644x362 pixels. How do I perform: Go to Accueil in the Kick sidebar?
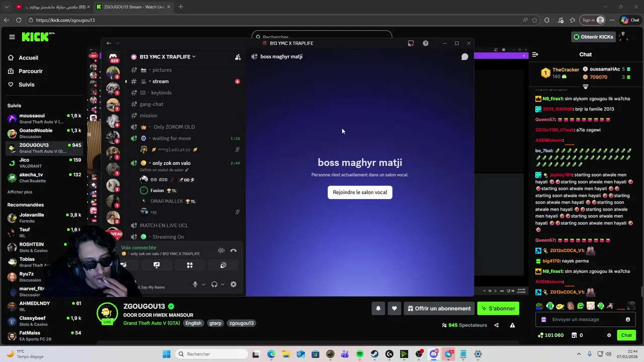[29, 58]
